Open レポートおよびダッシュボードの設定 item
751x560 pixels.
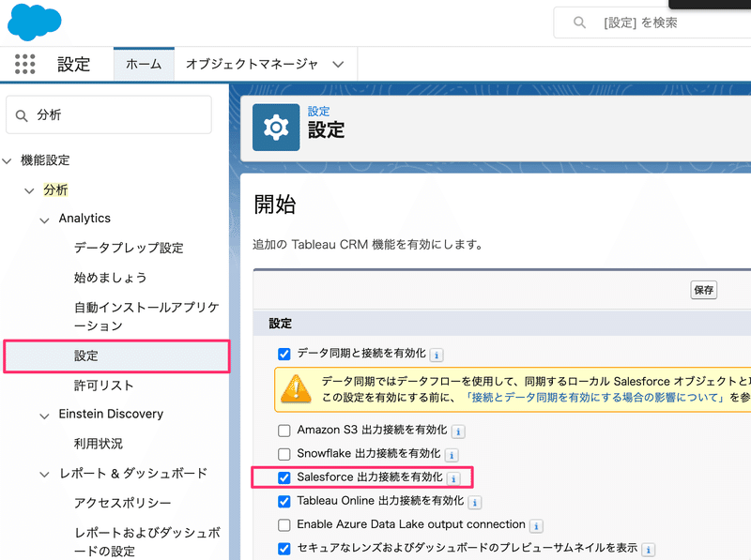pyautogui.click(x=147, y=542)
